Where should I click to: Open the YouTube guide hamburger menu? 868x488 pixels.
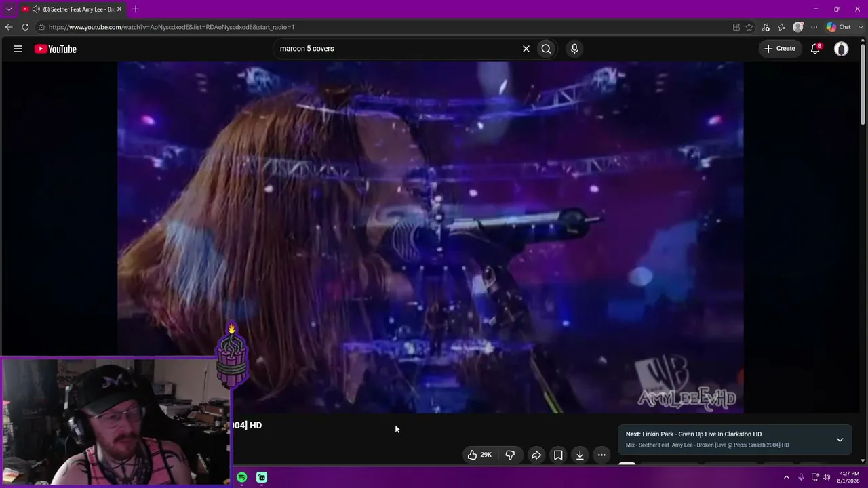pyautogui.click(x=18, y=49)
